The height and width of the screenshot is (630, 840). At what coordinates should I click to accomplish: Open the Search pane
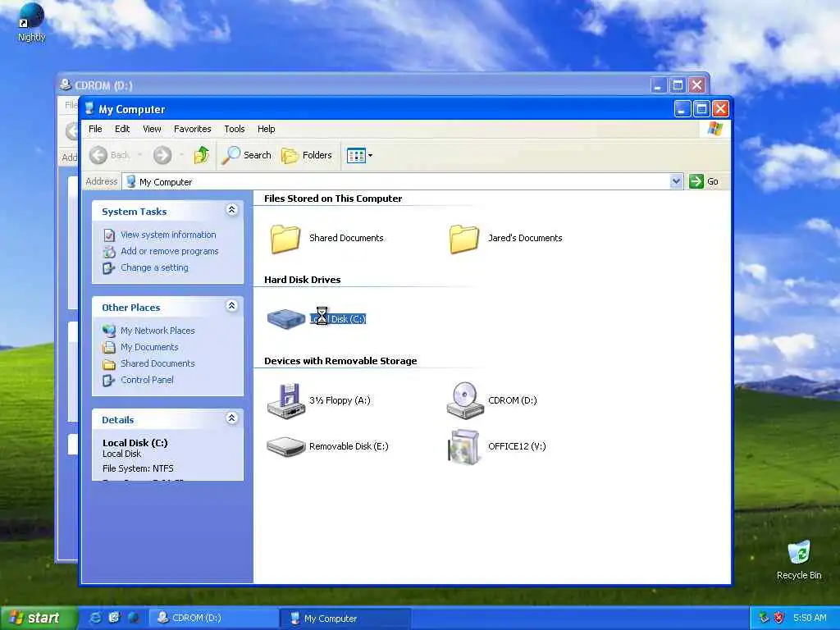[247, 155]
